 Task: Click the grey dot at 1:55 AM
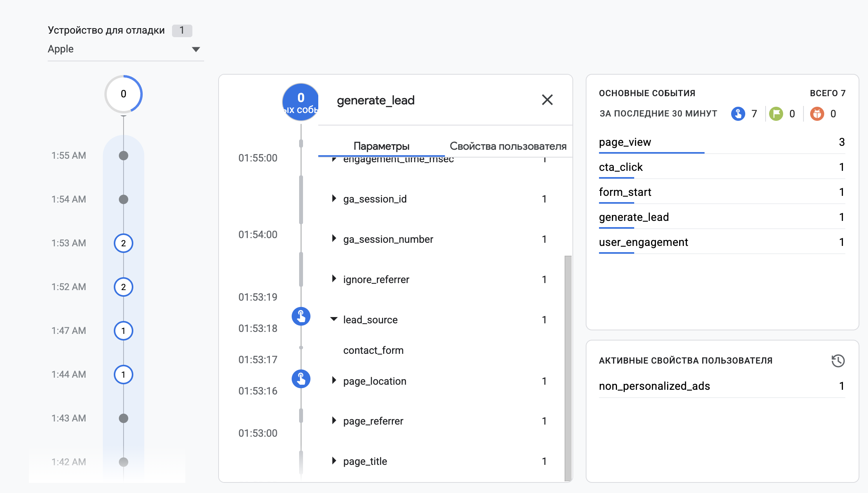[x=124, y=156]
